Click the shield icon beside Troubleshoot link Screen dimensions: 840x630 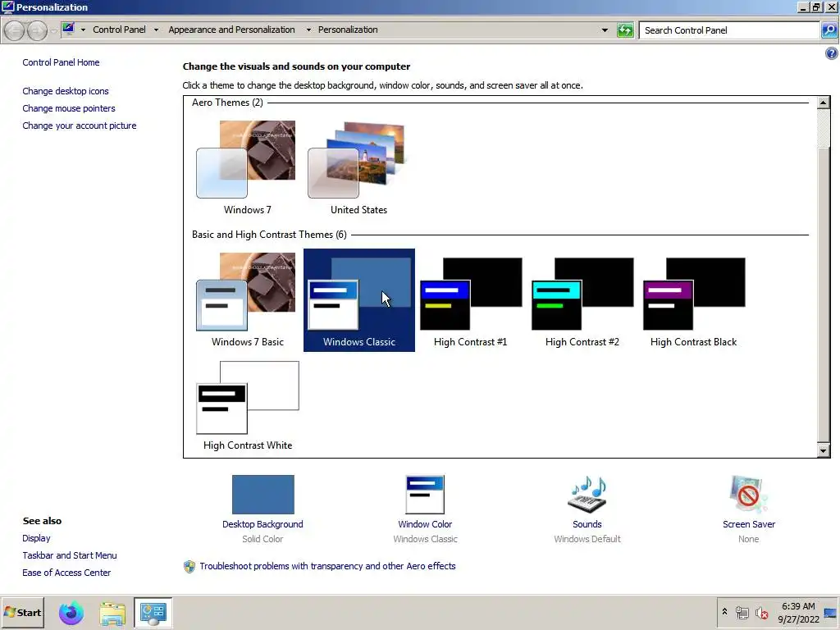pyautogui.click(x=189, y=566)
